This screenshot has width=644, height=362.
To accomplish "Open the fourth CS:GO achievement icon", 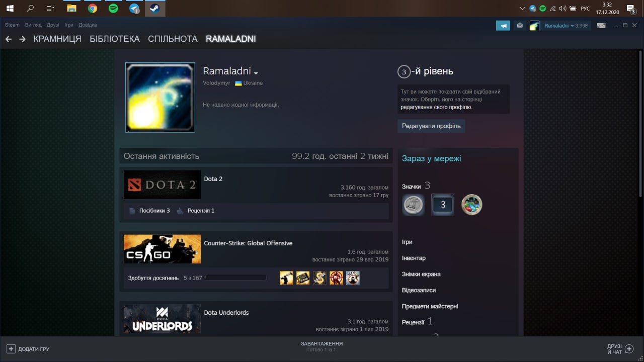I will coord(336,278).
